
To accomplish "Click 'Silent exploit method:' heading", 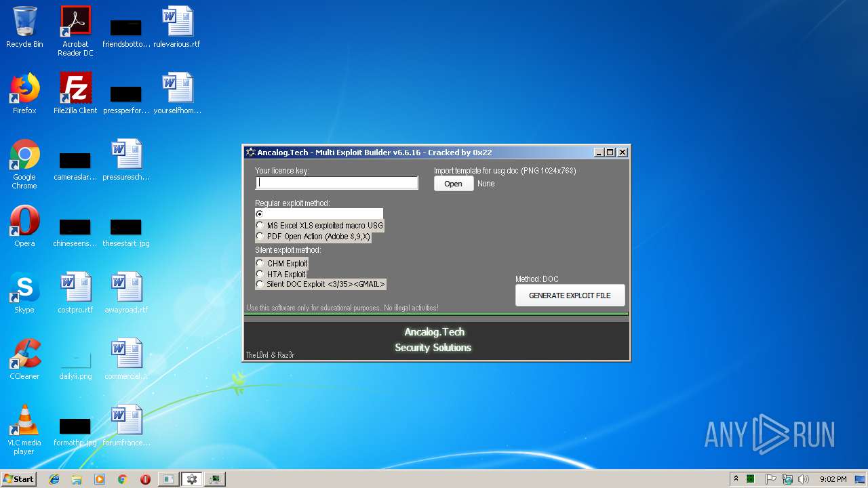I will 288,250.
